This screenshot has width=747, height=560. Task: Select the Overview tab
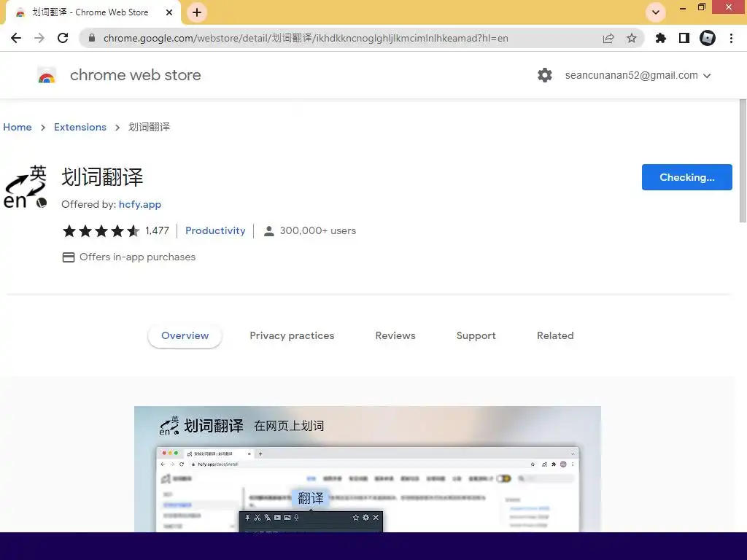[x=185, y=335]
